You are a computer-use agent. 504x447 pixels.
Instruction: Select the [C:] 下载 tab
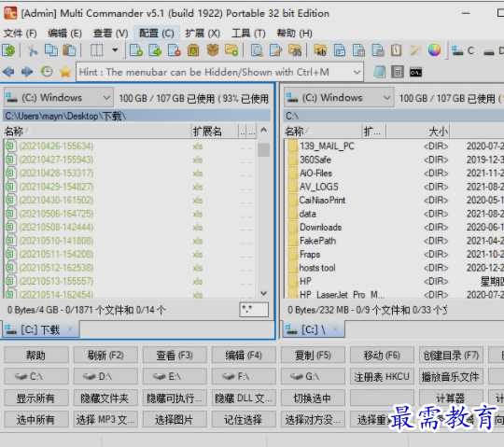(41, 329)
